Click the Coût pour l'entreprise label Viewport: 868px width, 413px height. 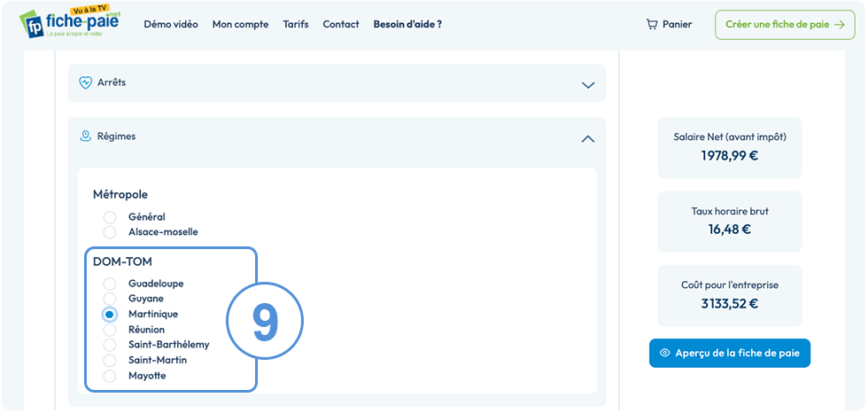pyautogui.click(x=730, y=285)
